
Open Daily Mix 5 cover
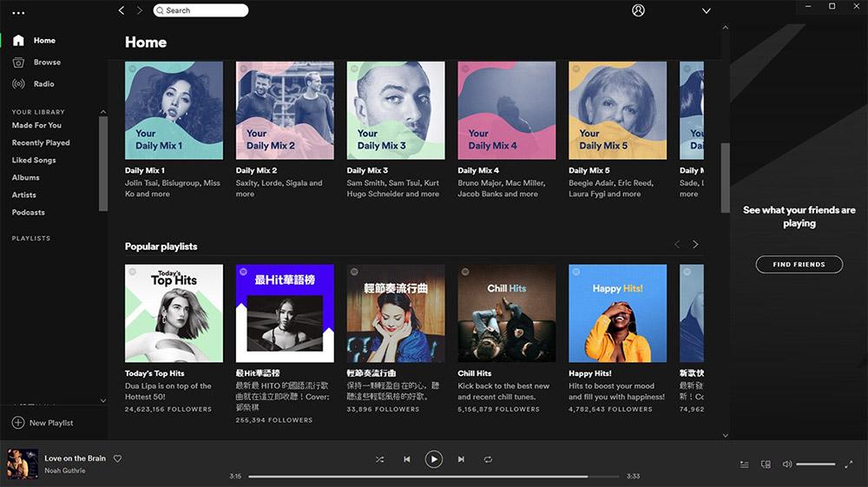click(x=618, y=111)
